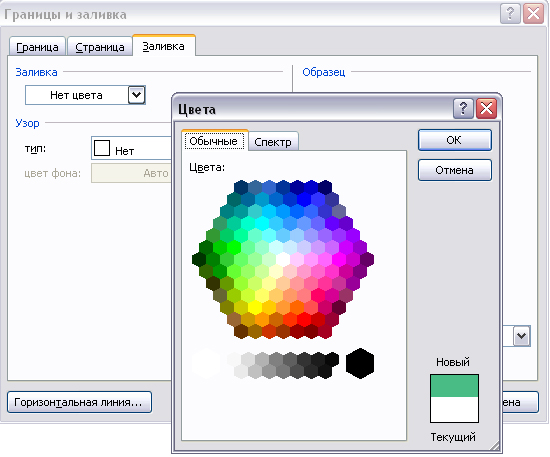Click help icon in Цвета dialog

pyautogui.click(x=463, y=108)
